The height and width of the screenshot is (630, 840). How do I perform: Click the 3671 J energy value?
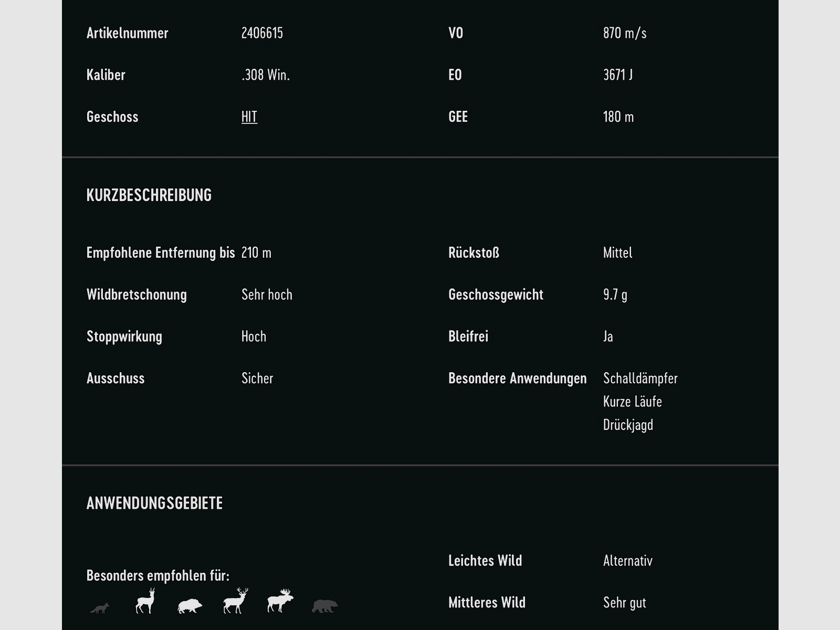coord(618,75)
